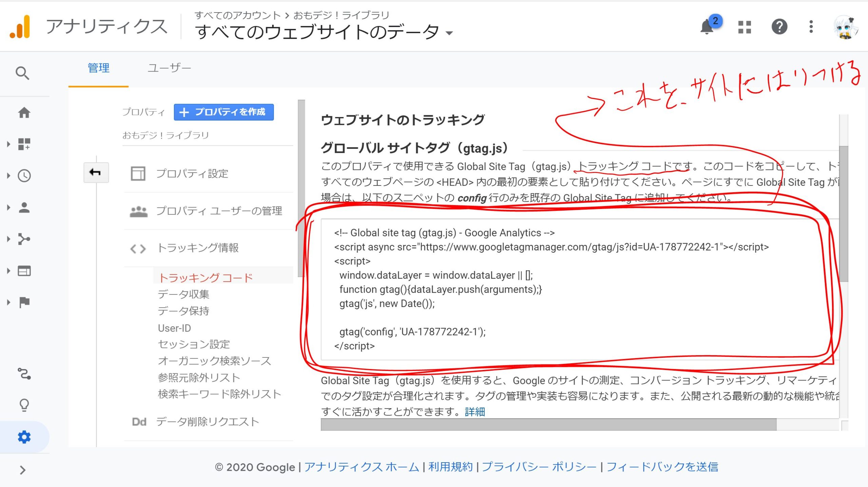Open the データ収集 submenu item
This screenshot has width=868, height=487.
(x=183, y=294)
